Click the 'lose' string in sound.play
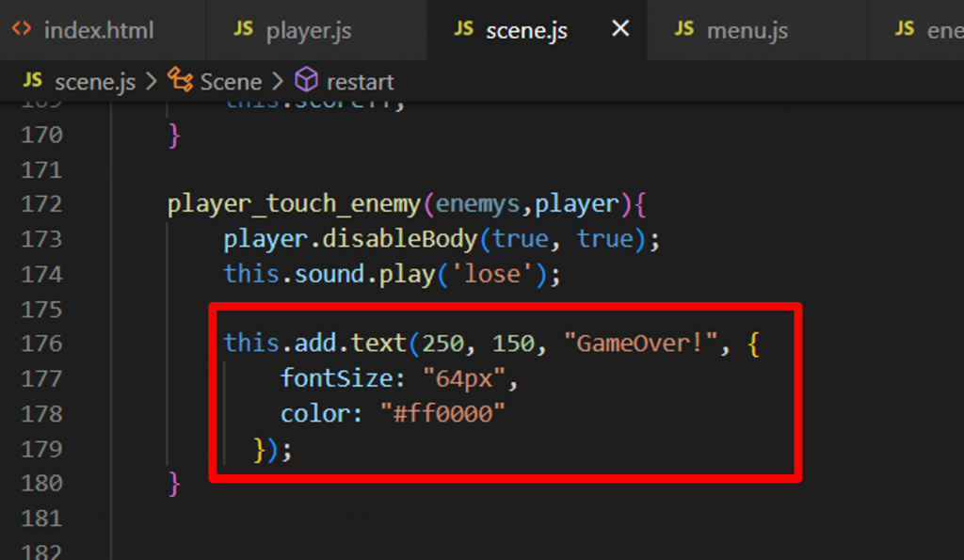 (x=493, y=274)
